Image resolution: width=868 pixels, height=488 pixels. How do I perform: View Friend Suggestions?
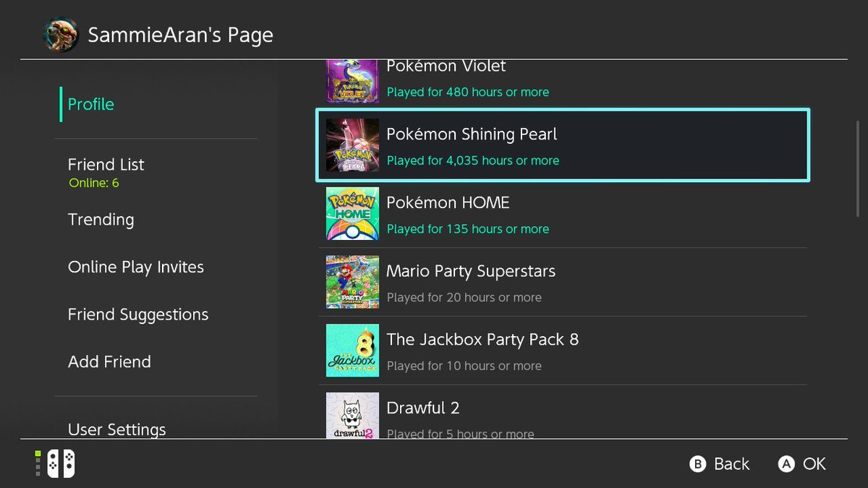point(138,314)
